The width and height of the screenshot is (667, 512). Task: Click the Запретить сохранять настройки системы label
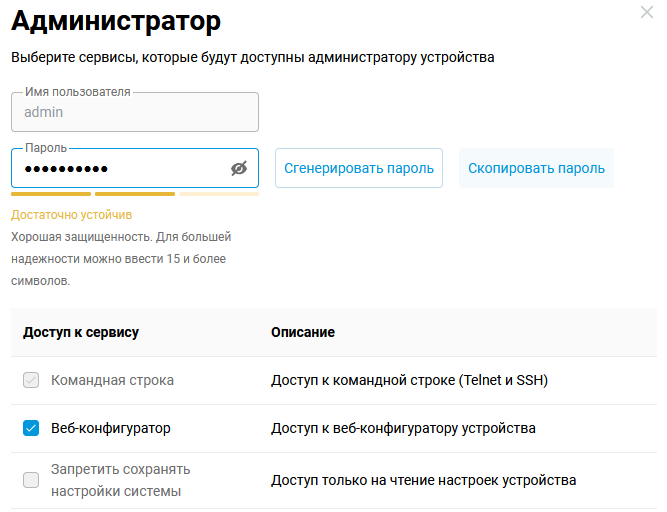tap(120, 480)
